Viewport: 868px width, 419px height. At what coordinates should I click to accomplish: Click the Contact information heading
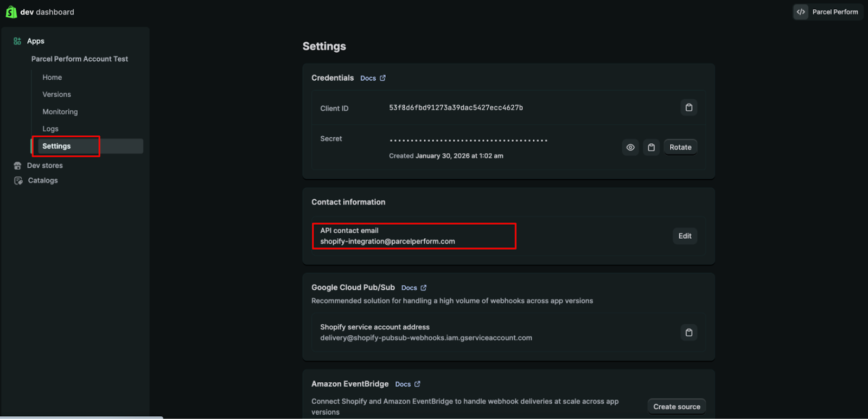click(348, 202)
